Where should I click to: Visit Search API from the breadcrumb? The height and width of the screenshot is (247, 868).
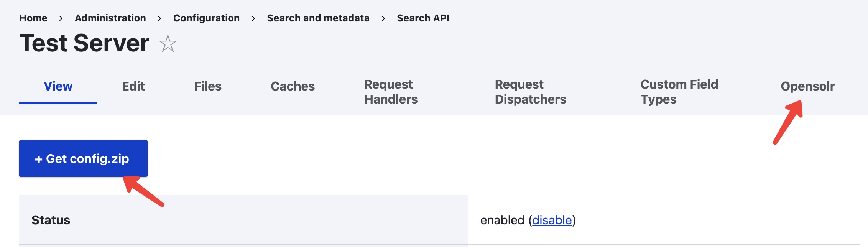click(423, 18)
